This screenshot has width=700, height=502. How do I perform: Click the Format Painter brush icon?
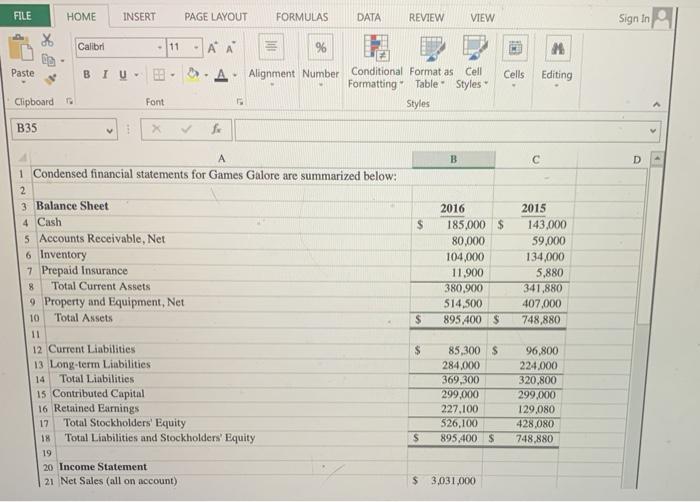click(50, 79)
